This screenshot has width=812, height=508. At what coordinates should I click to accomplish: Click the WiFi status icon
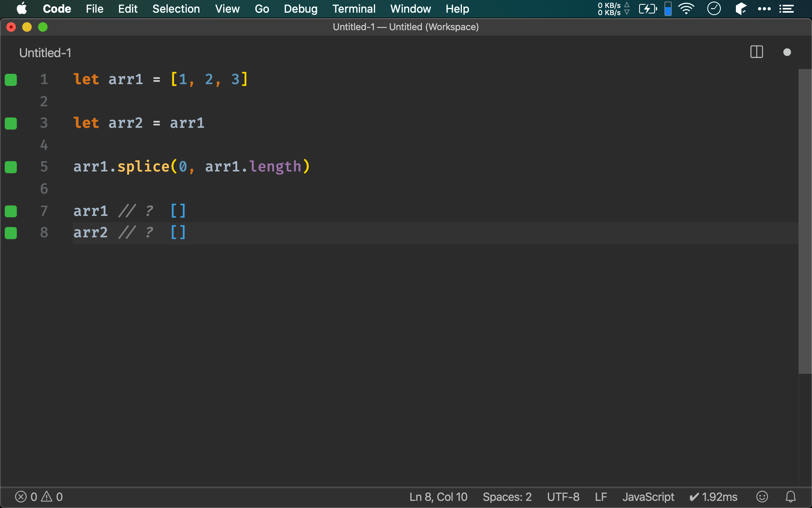[x=685, y=9]
